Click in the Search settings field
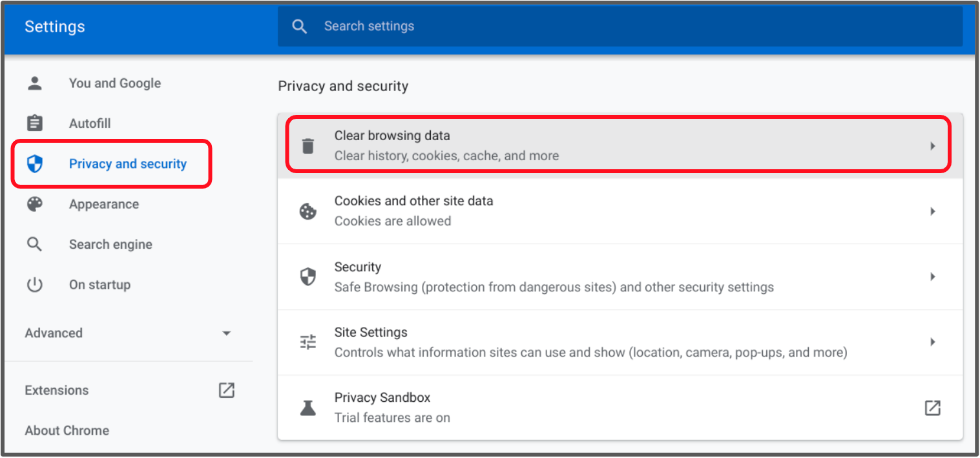 (620, 26)
